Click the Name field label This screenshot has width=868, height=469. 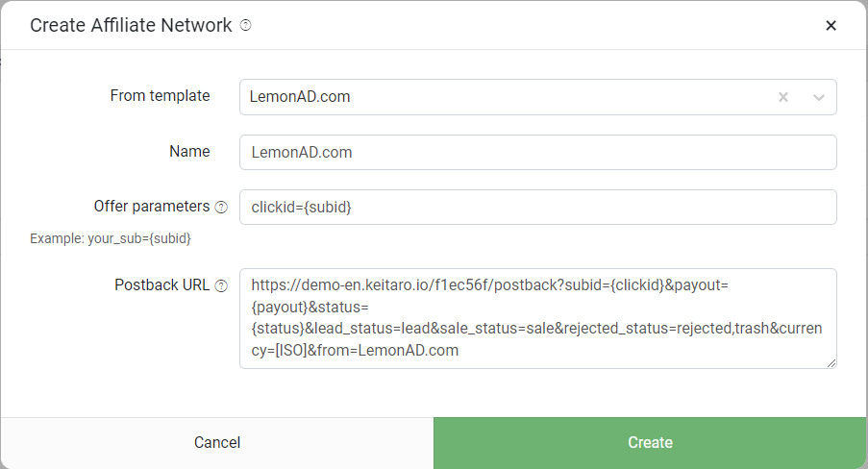click(x=189, y=151)
